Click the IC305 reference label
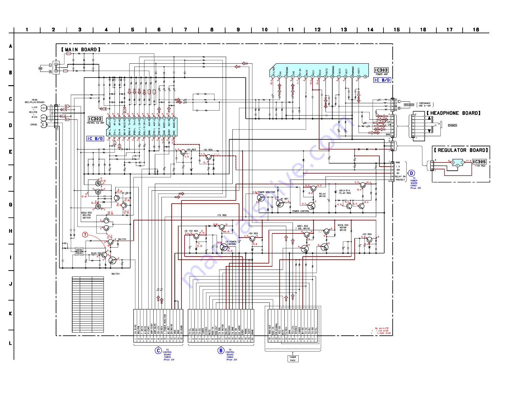This screenshot has height=400, width=532. 479,162
